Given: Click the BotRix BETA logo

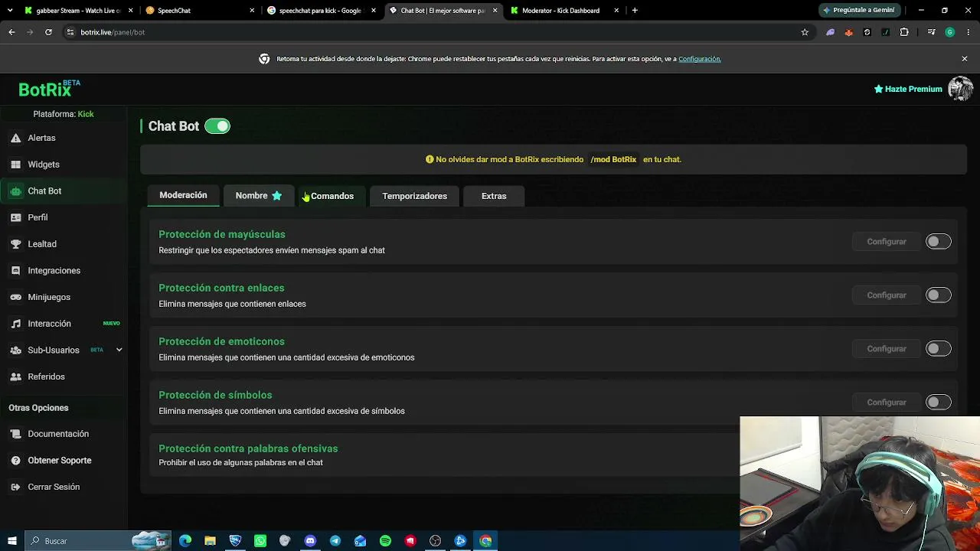Looking at the screenshot, I should [x=49, y=89].
